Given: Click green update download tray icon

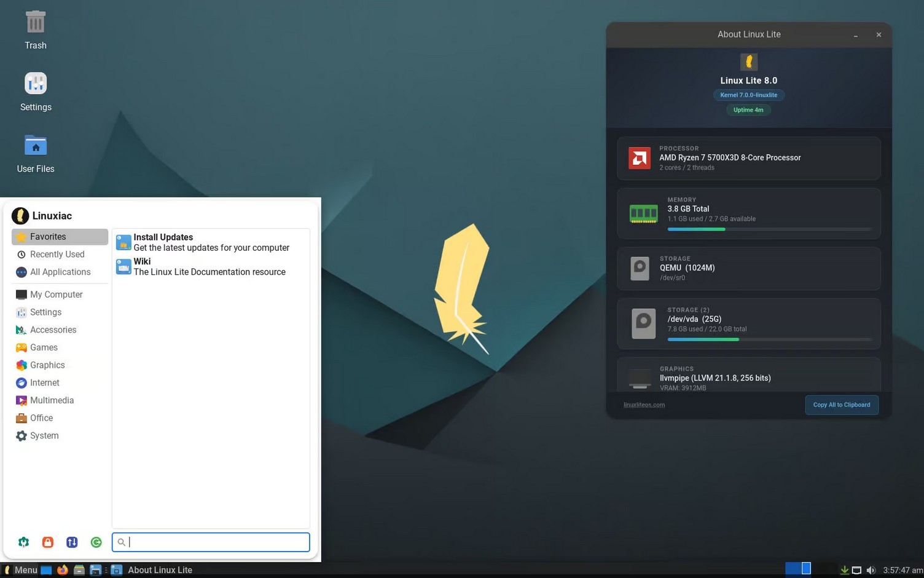Looking at the screenshot, I should (845, 570).
